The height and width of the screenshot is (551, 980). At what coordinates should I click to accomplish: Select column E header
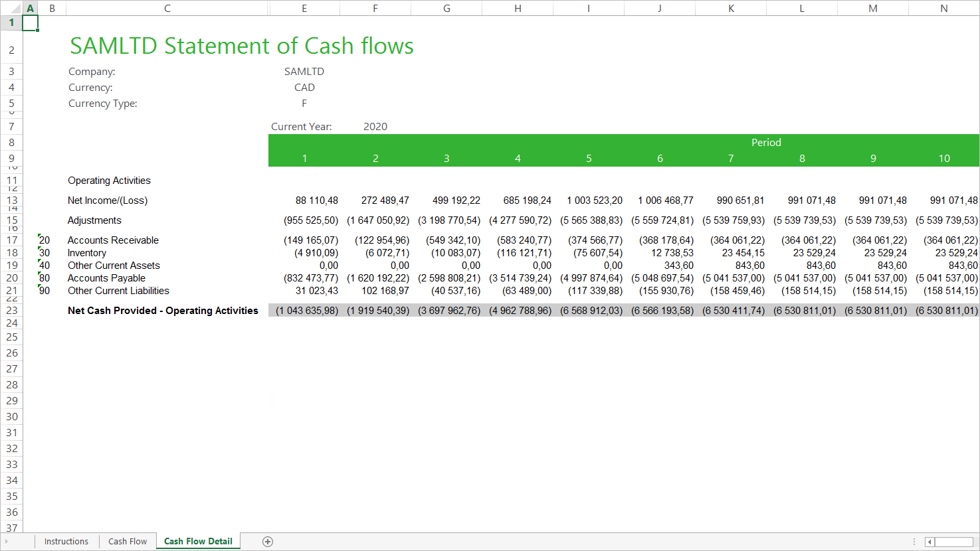tap(304, 8)
